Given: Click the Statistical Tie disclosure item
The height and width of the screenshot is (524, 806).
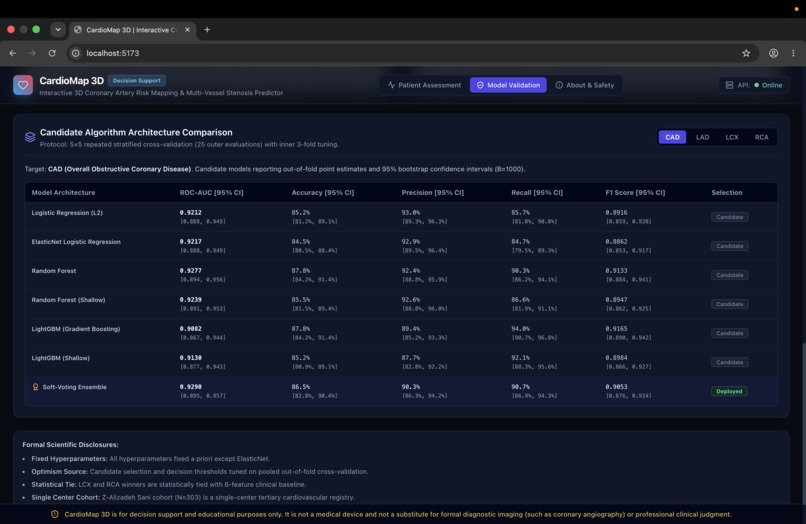Looking at the screenshot, I should click(x=168, y=484).
